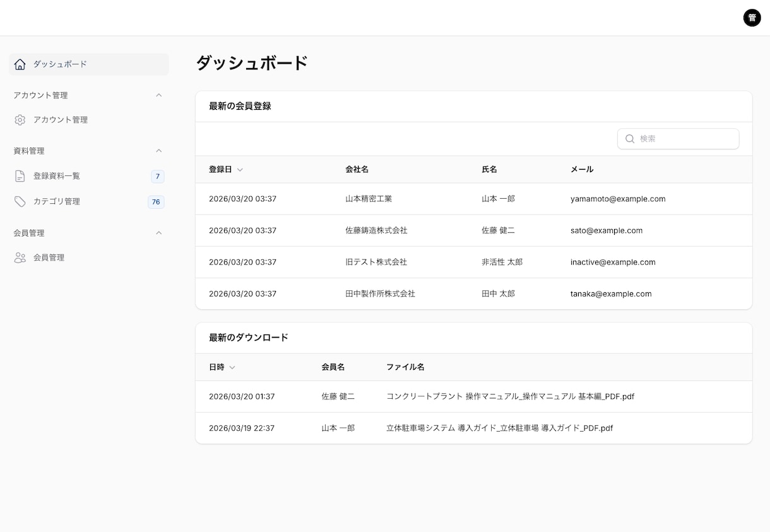Viewport: 770px width, 532px height.
Task: Click the gear icon for アカウント管理
Action: (20, 120)
